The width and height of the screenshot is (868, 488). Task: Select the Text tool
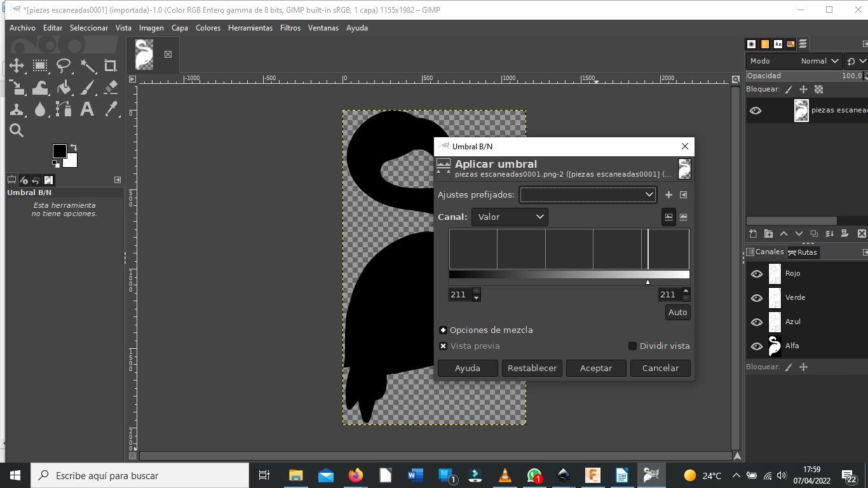[x=88, y=109]
